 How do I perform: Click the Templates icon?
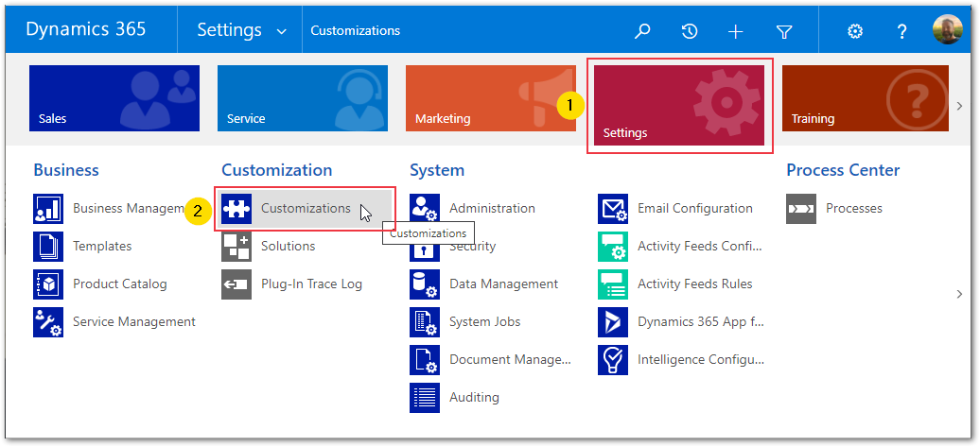48,246
